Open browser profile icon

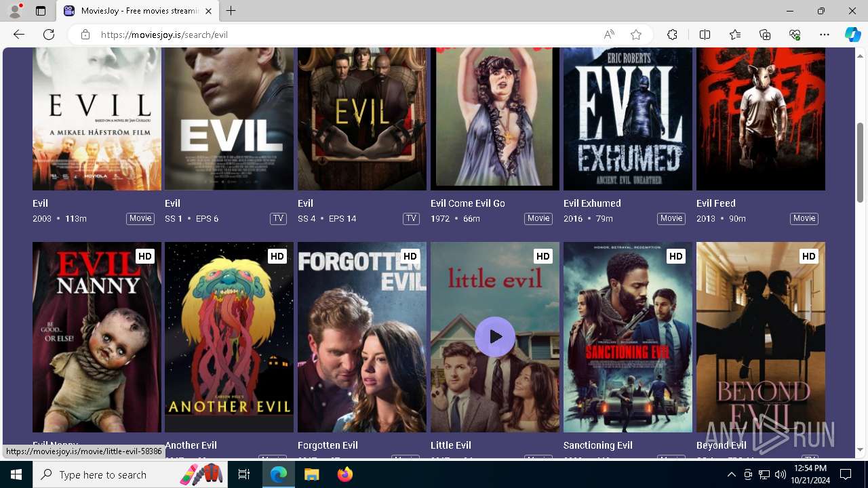15,11
